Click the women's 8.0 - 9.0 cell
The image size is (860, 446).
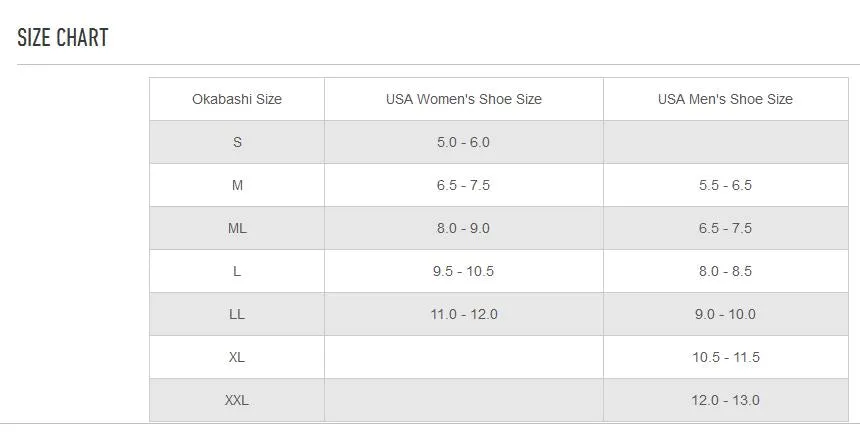pos(464,228)
